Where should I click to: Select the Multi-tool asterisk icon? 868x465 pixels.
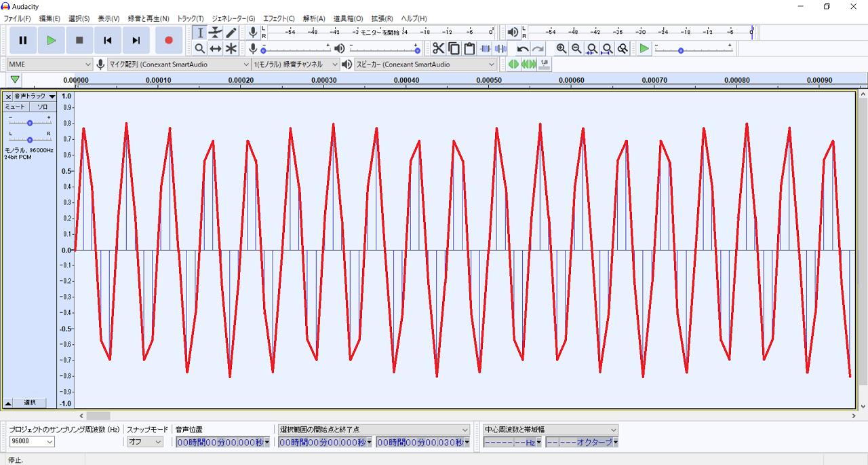pos(231,48)
